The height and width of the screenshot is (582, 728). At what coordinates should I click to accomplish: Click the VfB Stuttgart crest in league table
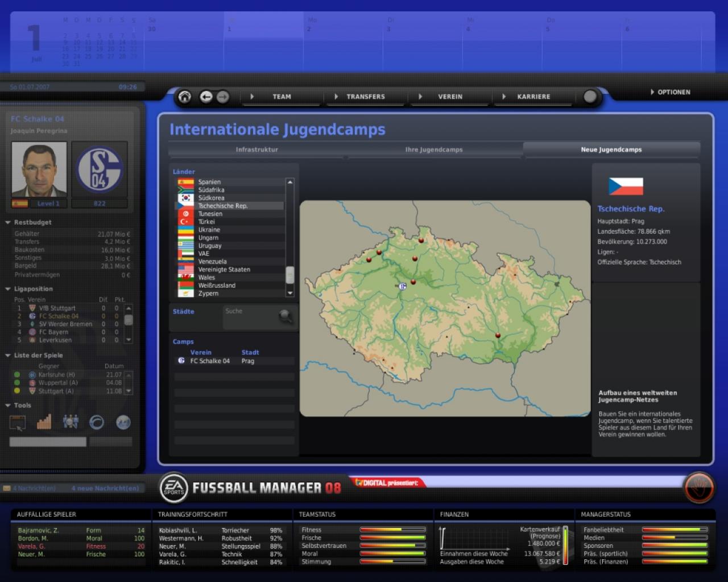click(32, 308)
